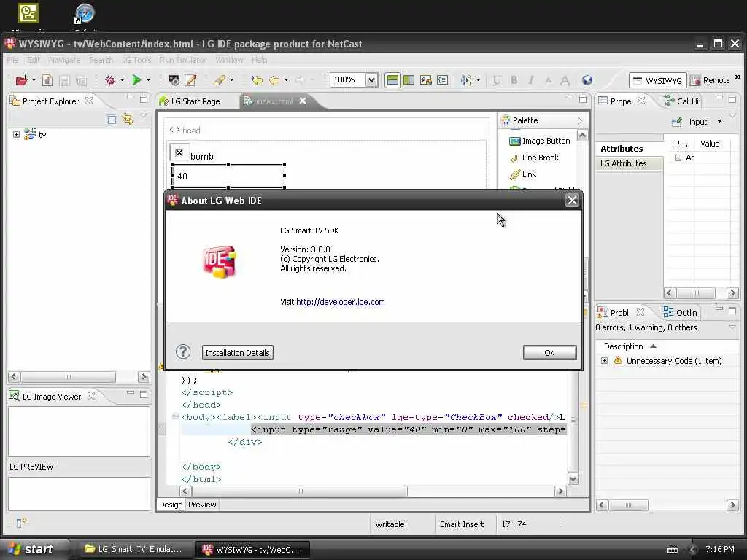The height and width of the screenshot is (560, 747).
Task: Select the source-only view icon
Action: (443, 80)
